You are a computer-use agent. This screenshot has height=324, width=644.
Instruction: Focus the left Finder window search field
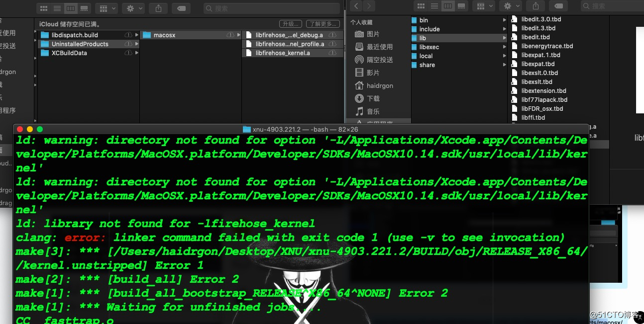272,8
